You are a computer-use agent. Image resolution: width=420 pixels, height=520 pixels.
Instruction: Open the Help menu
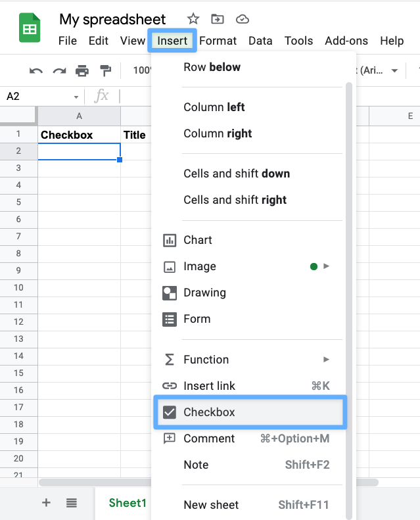pos(392,41)
